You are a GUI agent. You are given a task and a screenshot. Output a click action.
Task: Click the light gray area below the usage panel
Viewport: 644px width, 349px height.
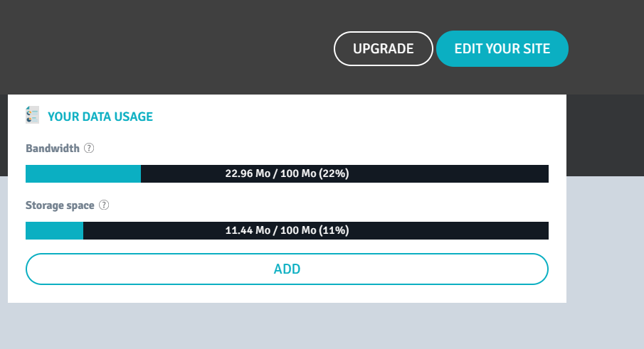click(x=287, y=326)
